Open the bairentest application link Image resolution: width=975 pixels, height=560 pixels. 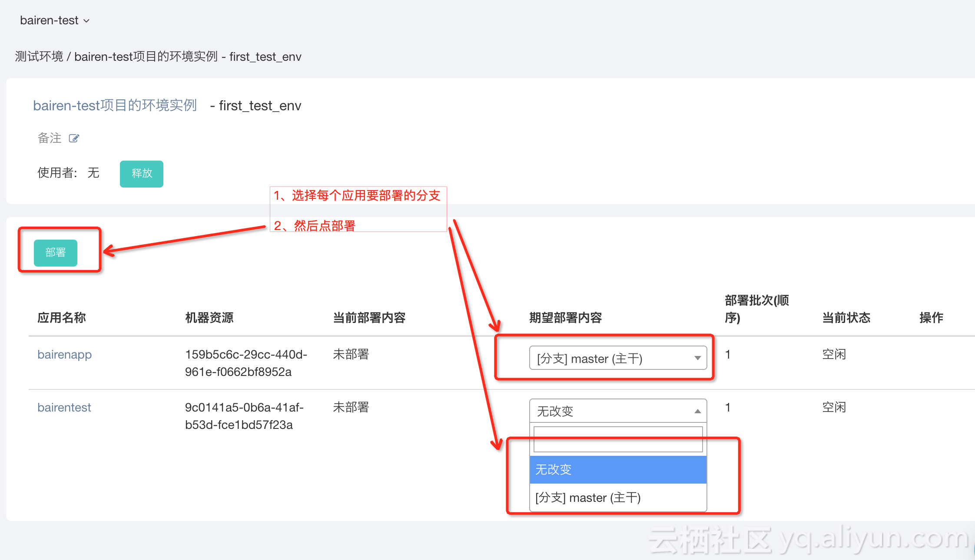(64, 408)
